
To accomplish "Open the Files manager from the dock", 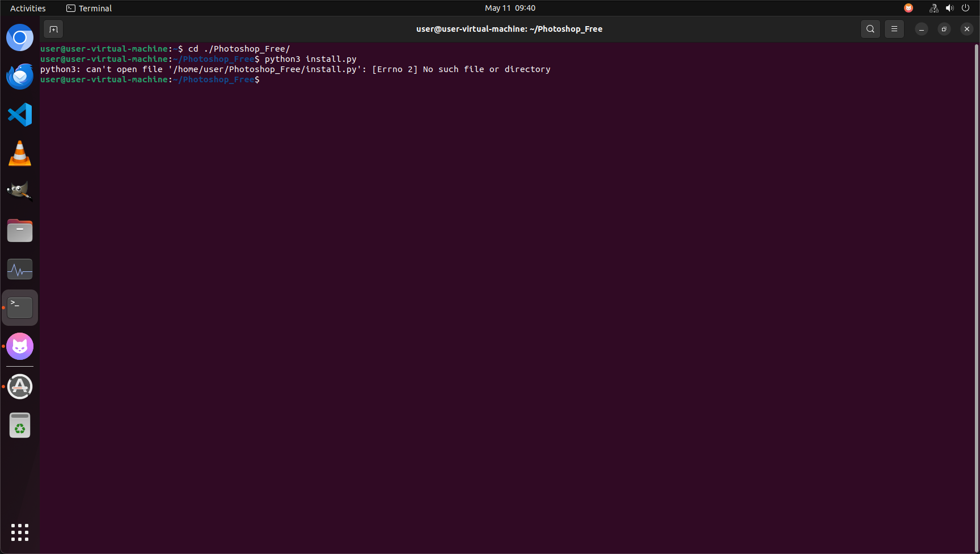I will [20, 230].
